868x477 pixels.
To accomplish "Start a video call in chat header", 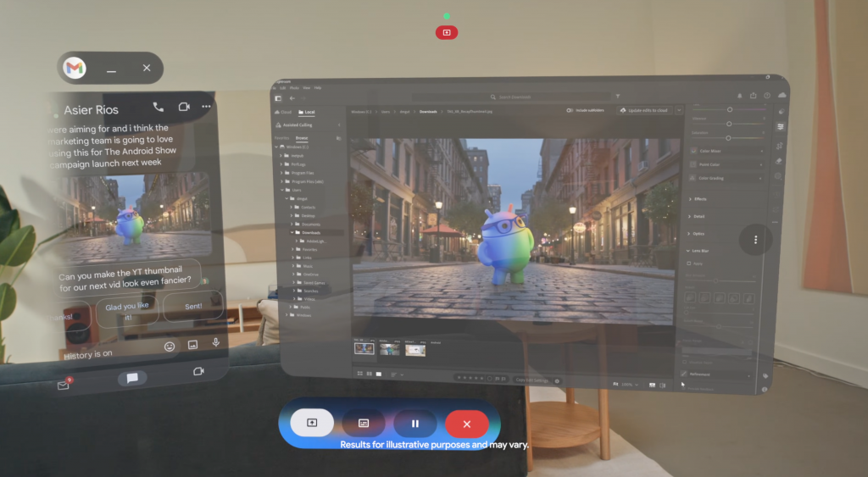I will coord(183,108).
